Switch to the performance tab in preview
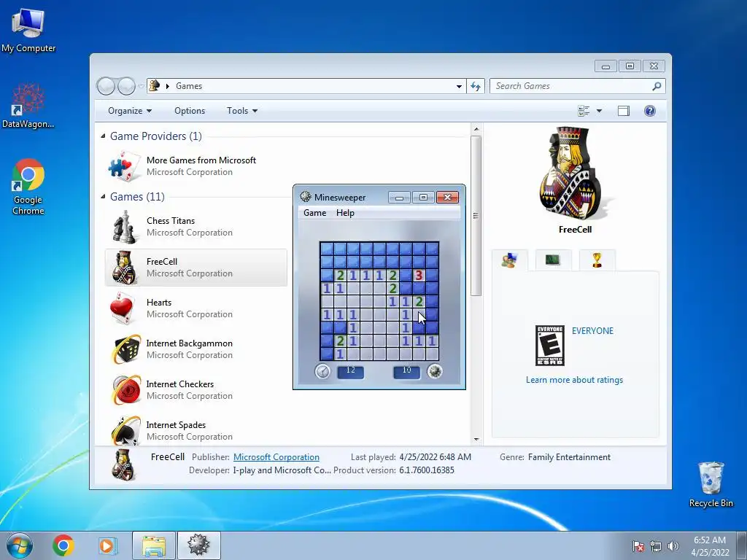The height and width of the screenshot is (560, 747). pyautogui.click(x=553, y=260)
